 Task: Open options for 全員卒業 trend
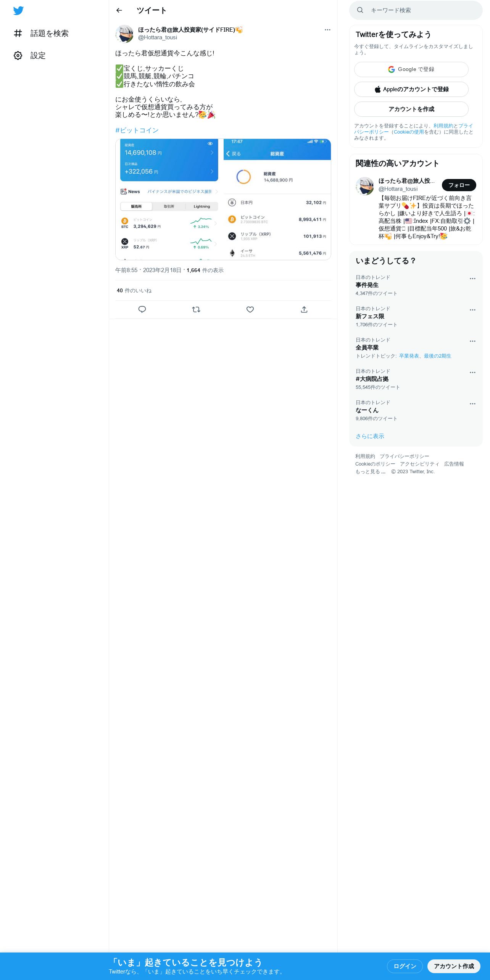[x=472, y=341]
